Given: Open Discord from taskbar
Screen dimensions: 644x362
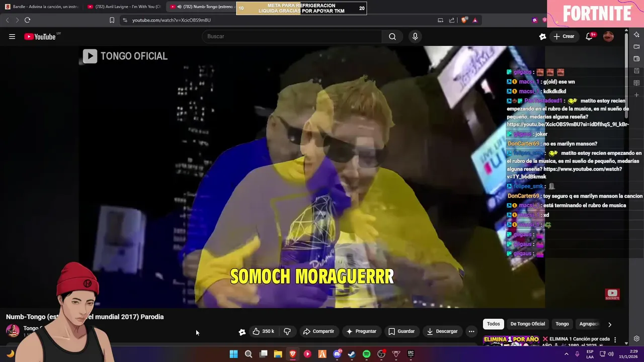Looking at the screenshot, I should coord(337,354).
